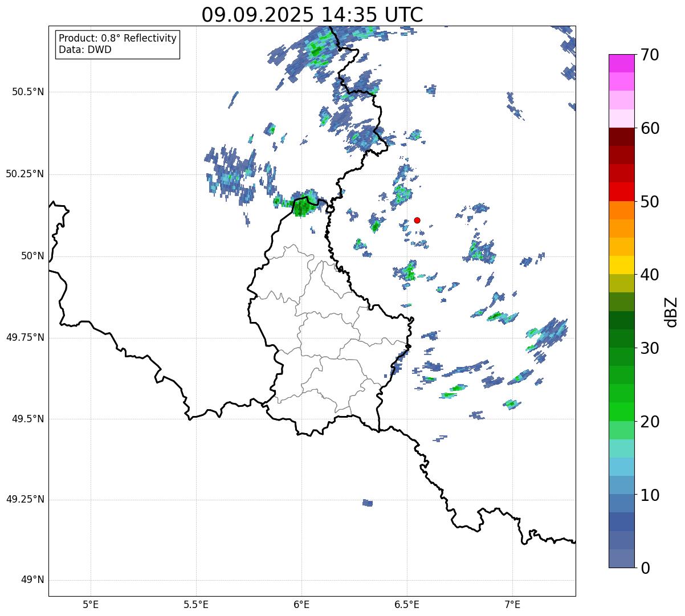Pick the dark maroon swatch below 60
Viewport: 685px width, 616px height.
pos(621,137)
